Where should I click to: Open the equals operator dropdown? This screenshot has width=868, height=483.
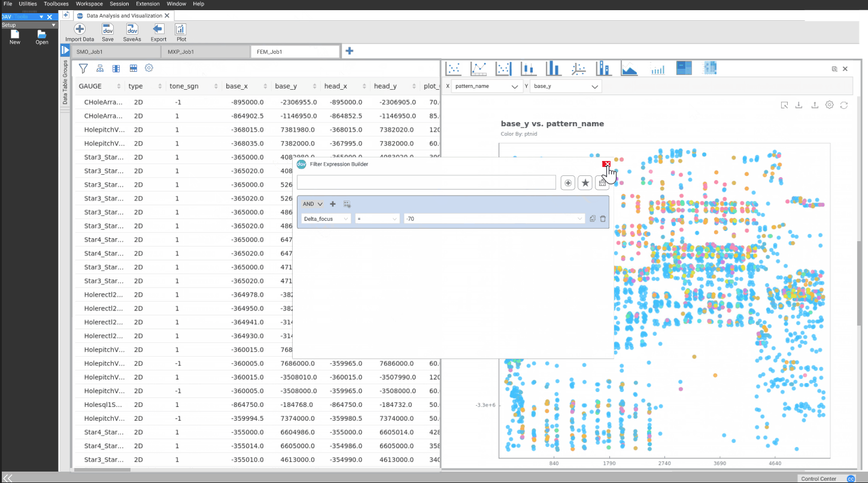377,219
